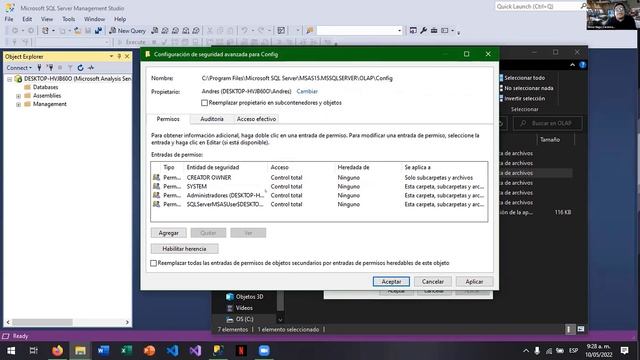Open Visual Studio Code from the taskbar

coord(172,351)
